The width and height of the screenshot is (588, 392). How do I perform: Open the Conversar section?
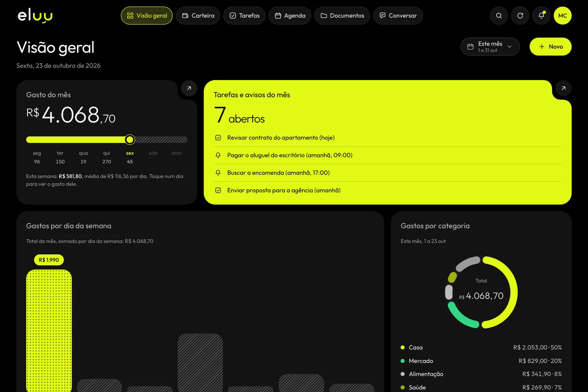(x=398, y=16)
